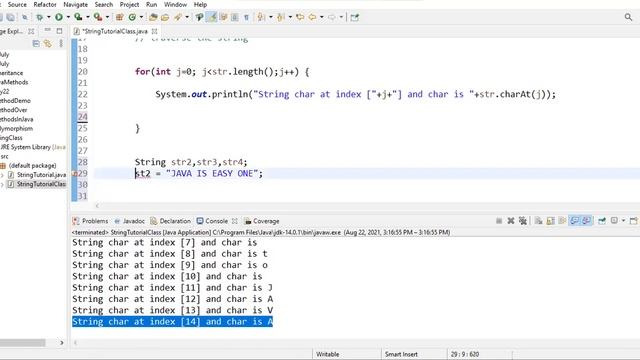Click the Open Perspective icon
This screenshot has height=360, width=640.
(354, 17)
